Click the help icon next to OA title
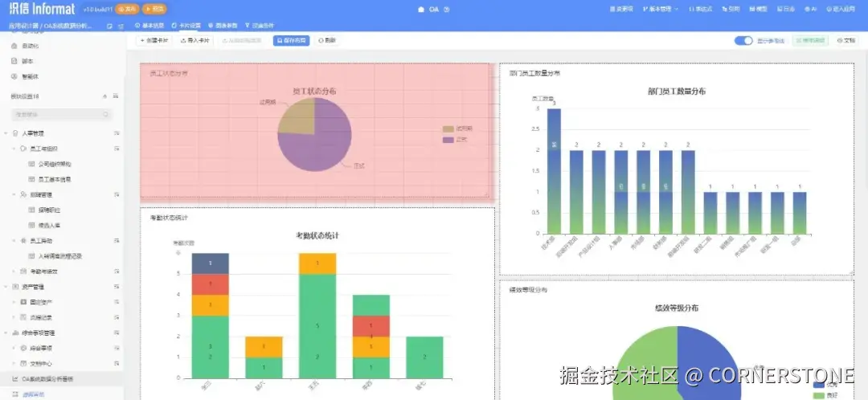The height and width of the screenshot is (400, 868). pyautogui.click(x=447, y=10)
